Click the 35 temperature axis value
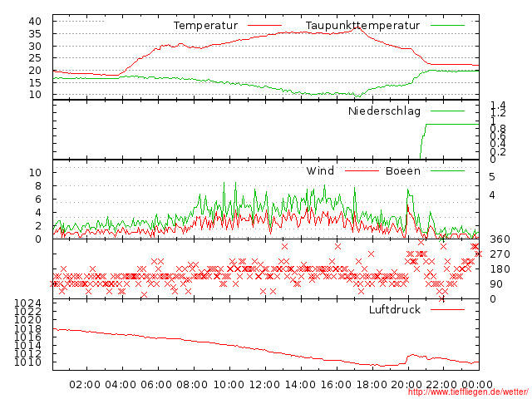 coord(35,33)
